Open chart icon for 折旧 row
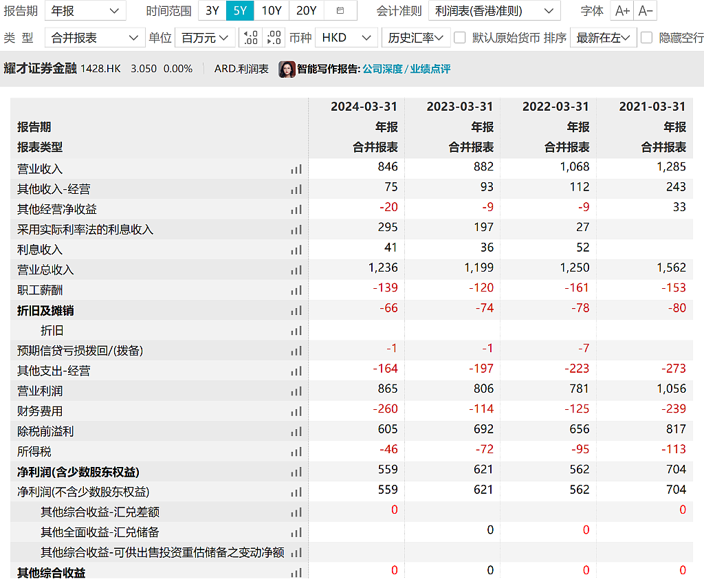This screenshot has height=588, width=704. click(296, 331)
